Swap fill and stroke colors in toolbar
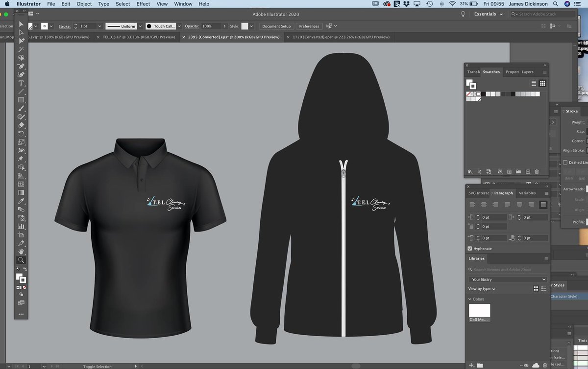Viewport: 588px width, 369px height. pos(25,270)
